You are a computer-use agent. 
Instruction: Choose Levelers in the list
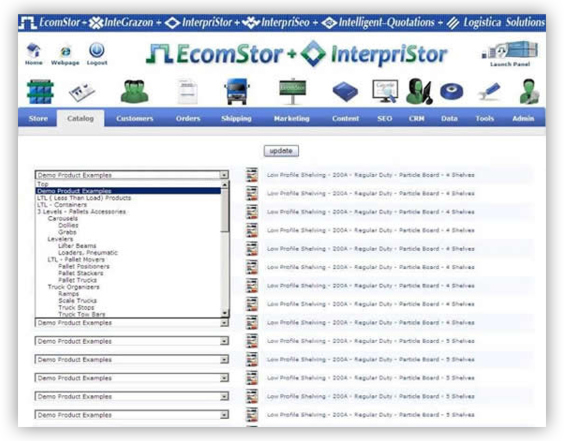[128, 239]
